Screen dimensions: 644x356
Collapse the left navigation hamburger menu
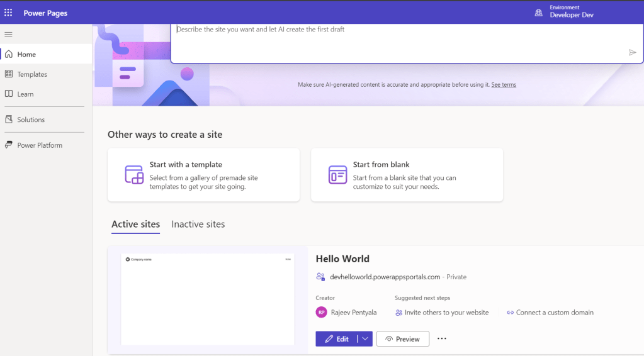[x=8, y=34]
